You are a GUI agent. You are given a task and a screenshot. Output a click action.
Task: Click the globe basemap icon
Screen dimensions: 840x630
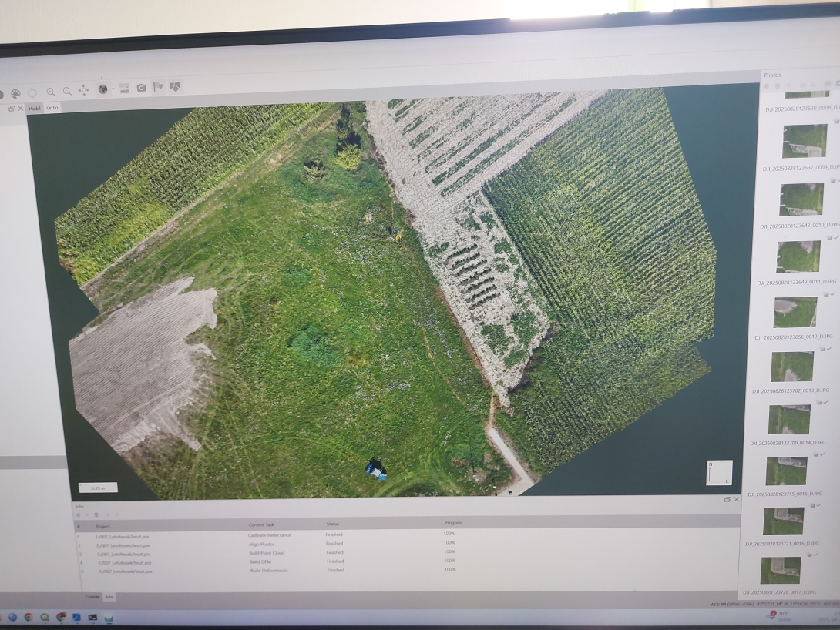coord(102,89)
